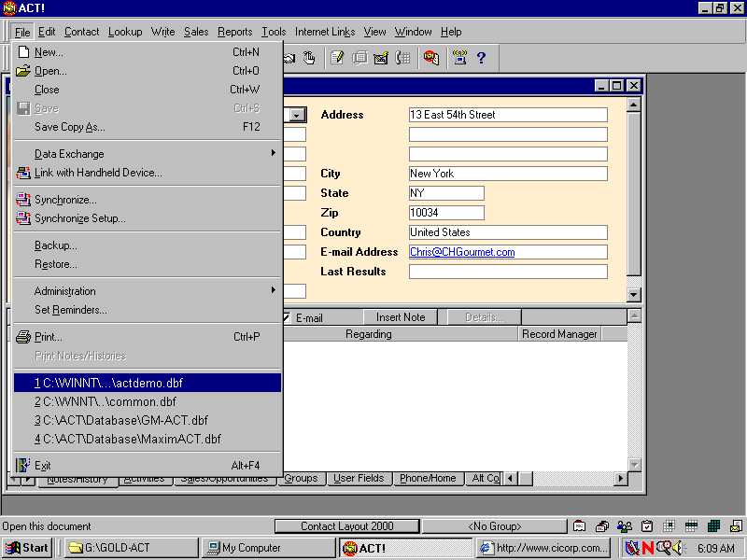Image resolution: width=747 pixels, height=560 pixels.
Task: Click the printer icon beside Print
Action: [22, 337]
